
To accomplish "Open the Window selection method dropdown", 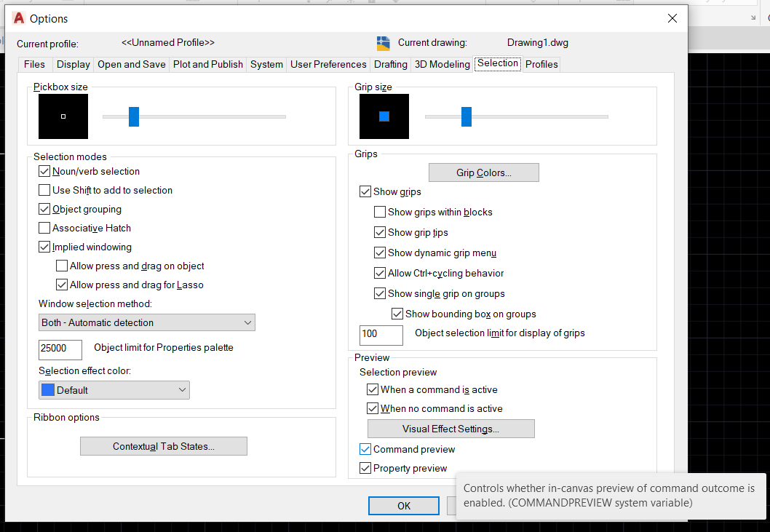I will click(x=249, y=322).
